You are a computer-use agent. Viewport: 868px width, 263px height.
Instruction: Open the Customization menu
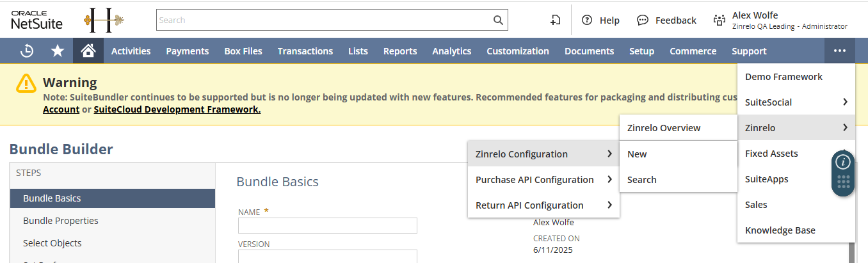tap(518, 51)
